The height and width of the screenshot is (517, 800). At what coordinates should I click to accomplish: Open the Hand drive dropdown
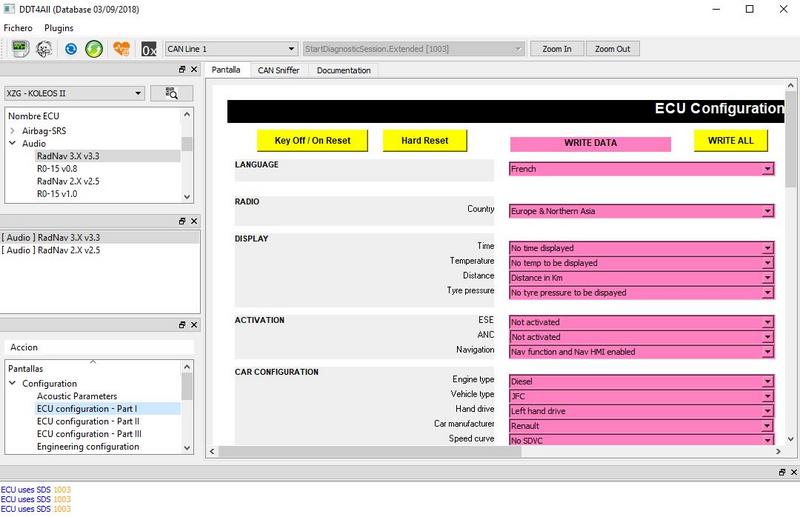coord(641,411)
